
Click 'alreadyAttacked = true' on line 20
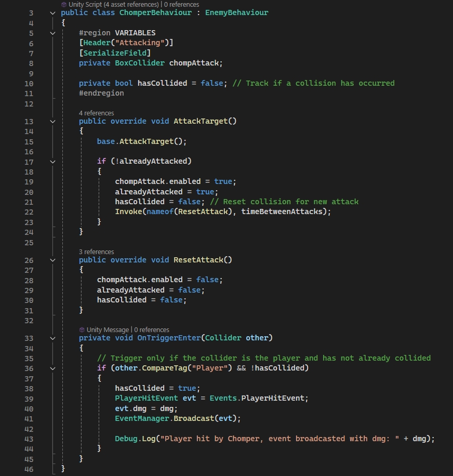click(x=167, y=192)
